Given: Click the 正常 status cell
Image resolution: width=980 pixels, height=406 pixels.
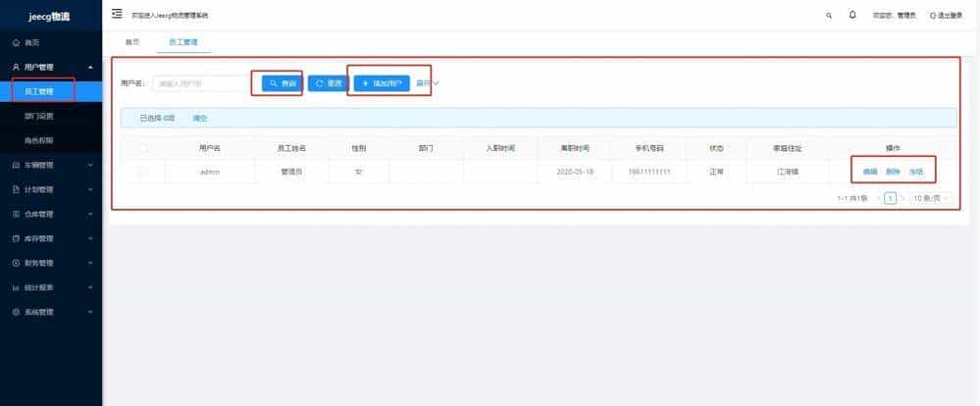Looking at the screenshot, I should coord(716,172).
